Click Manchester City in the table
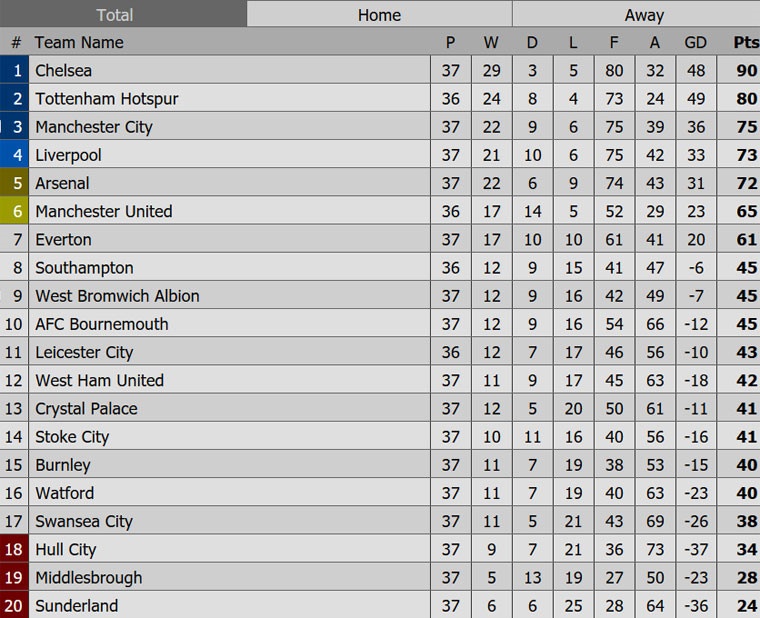760x618 pixels. [x=94, y=127]
